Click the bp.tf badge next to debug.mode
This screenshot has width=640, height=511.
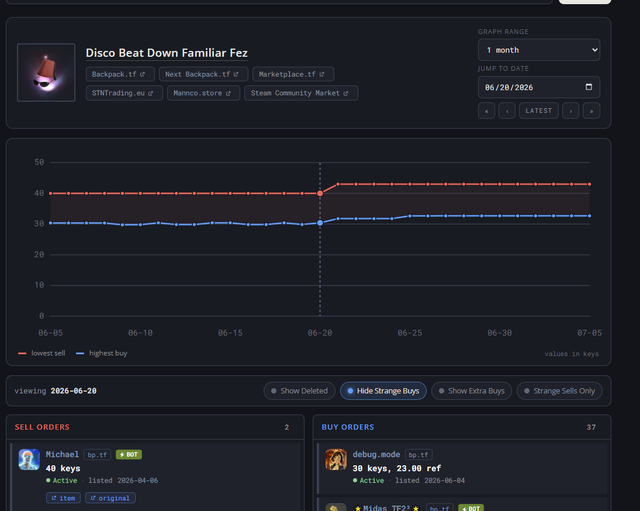click(419, 455)
